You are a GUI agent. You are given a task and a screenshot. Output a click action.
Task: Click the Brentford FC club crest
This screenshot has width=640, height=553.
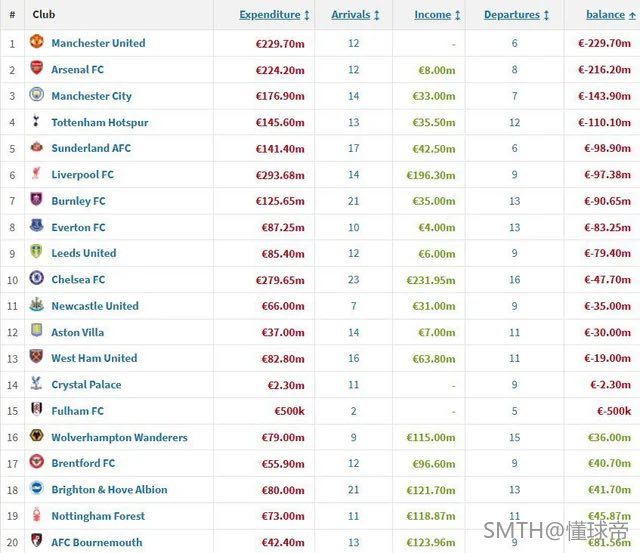point(36,462)
